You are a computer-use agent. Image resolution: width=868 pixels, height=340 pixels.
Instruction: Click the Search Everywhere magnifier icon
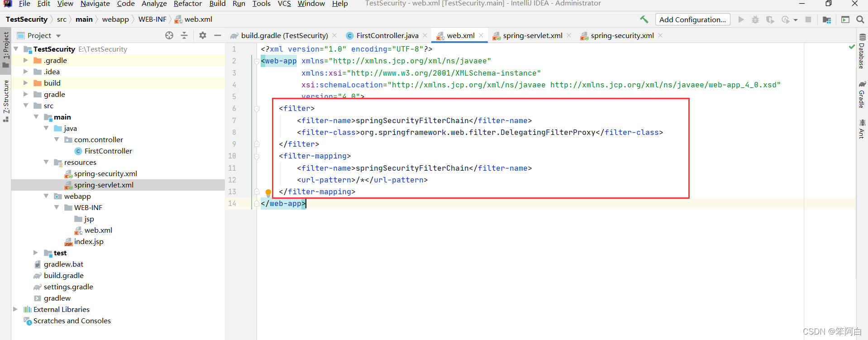pos(860,19)
